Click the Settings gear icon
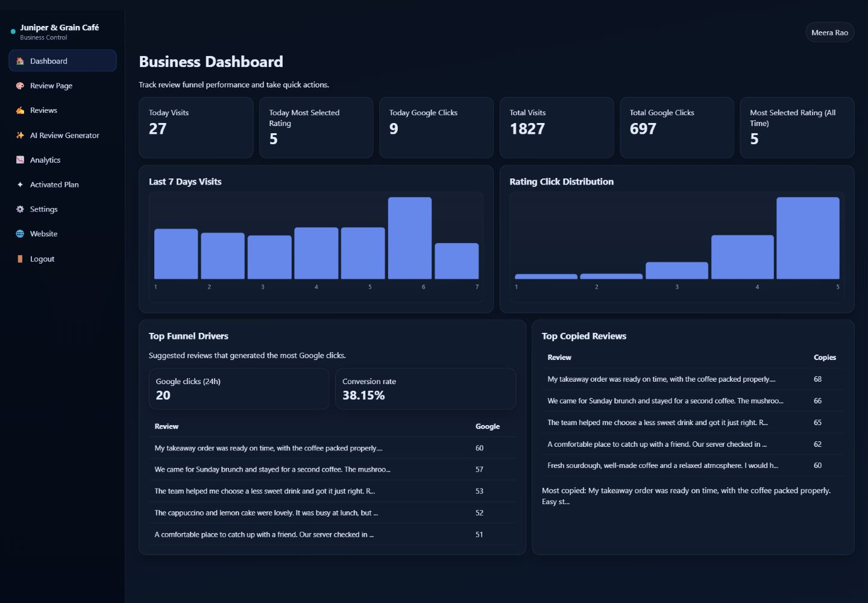This screenshot has height=603, width=868. (20, 209)
